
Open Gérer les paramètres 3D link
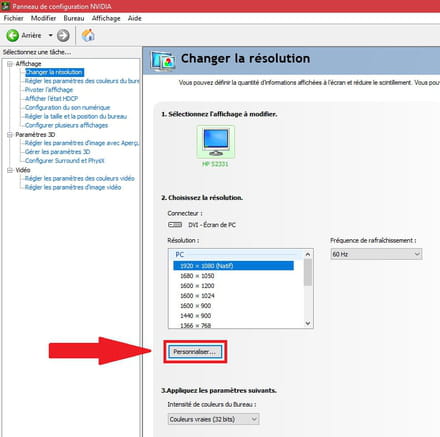coord(57,152)
